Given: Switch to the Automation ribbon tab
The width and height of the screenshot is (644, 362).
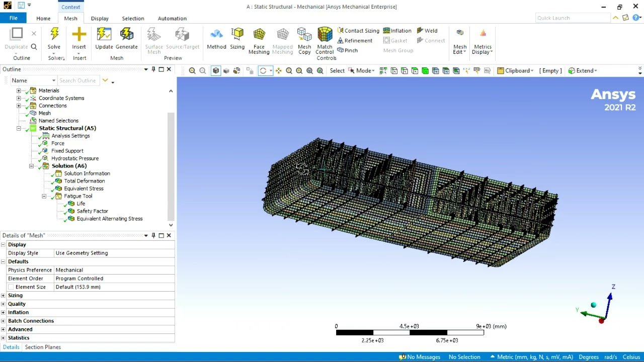Looking at the screenshot, I should click(x=172, y=19).
